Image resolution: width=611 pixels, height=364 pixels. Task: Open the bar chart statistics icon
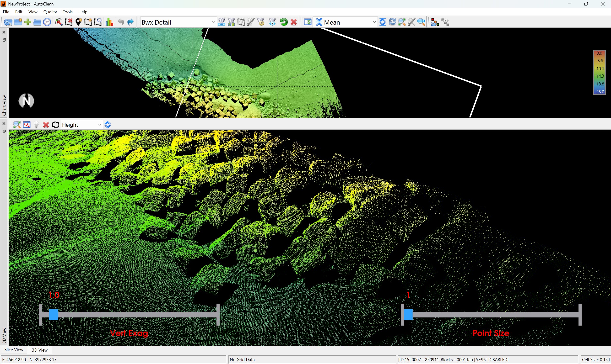(109, 22)
